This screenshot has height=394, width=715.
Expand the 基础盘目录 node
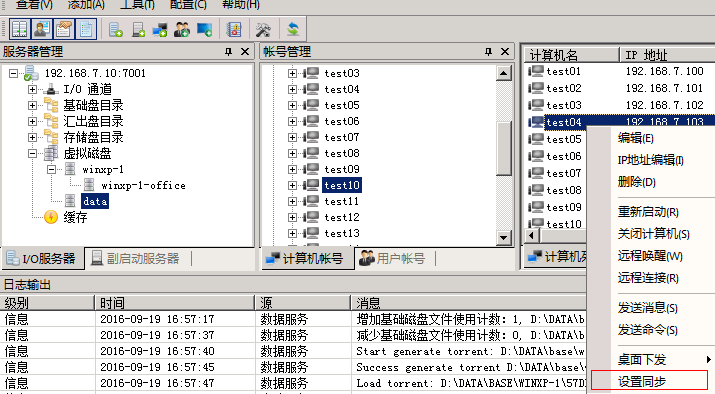pos(32,105)
